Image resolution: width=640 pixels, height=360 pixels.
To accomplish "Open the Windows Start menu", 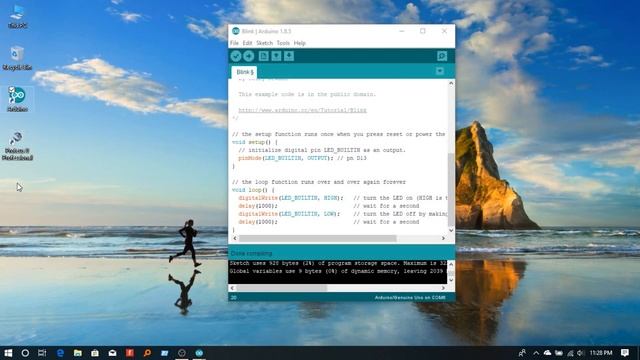I will tap(8, 353).
